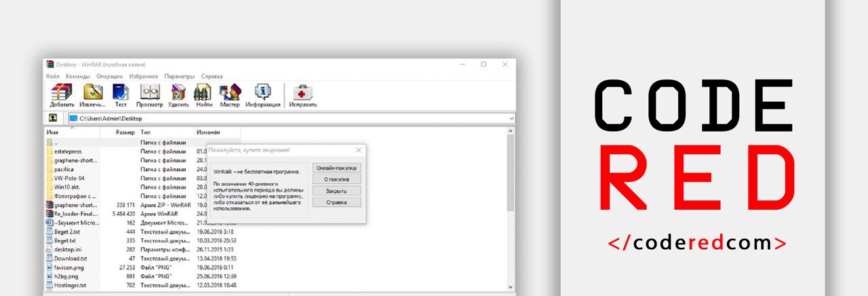This screenshot has width=868, height=296.
Task: Close the license dialog with X
Action: tap(359, 149)
